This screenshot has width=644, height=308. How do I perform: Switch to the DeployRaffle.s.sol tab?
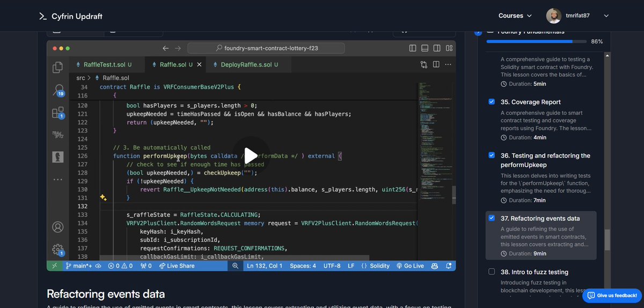[x=249, y=65]
